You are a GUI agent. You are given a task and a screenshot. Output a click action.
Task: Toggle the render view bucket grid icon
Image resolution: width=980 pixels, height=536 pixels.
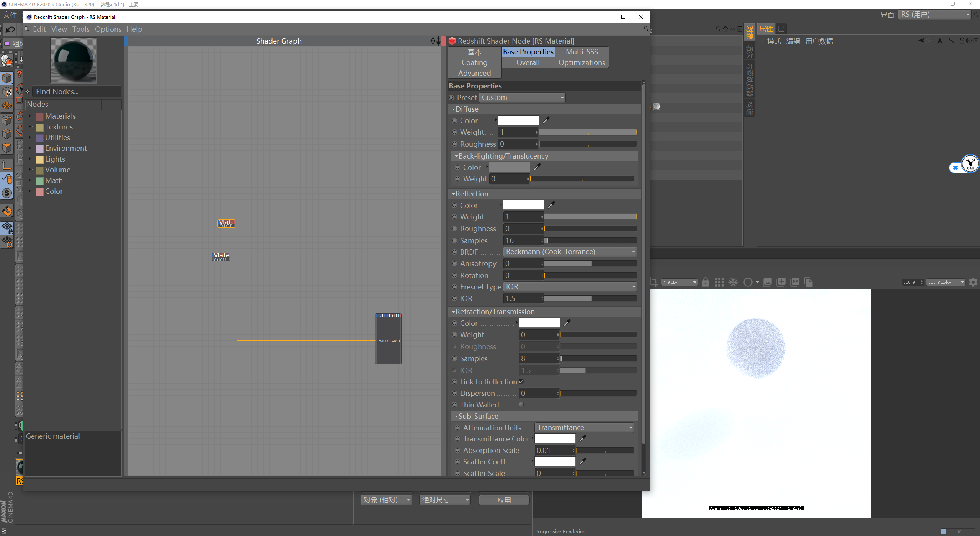(x=719, y=282)
